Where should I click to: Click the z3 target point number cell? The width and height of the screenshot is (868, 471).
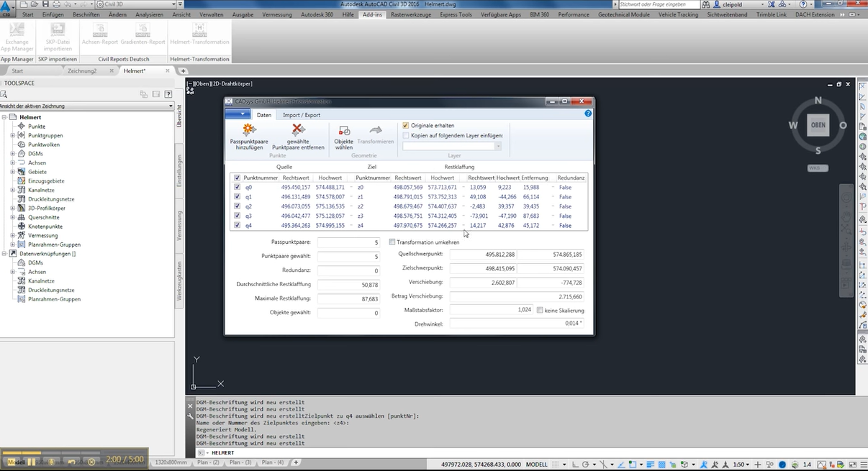tap(361, 216)
